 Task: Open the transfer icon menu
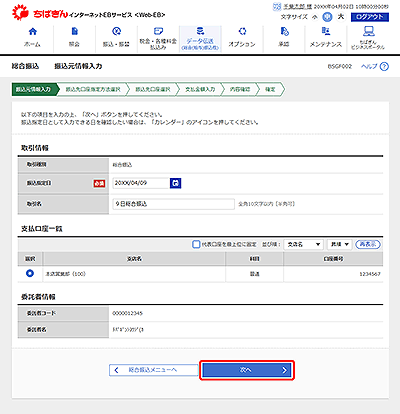point(116,32)
